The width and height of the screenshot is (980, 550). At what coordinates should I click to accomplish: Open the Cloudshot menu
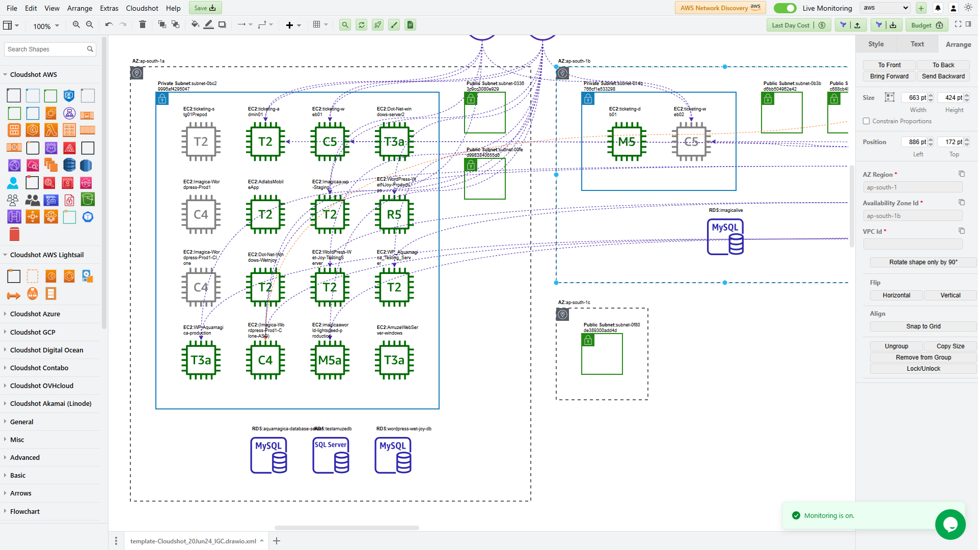pos(143,8)
